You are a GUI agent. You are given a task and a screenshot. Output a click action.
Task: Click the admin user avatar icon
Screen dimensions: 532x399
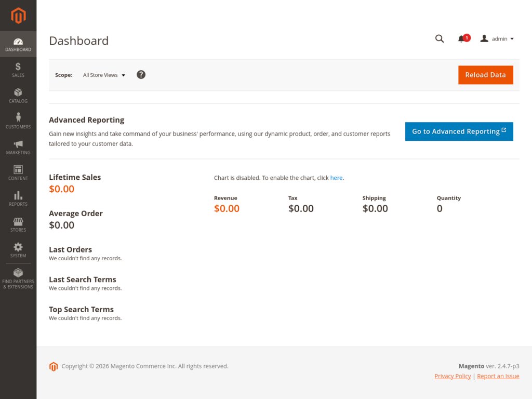(484, 38)
